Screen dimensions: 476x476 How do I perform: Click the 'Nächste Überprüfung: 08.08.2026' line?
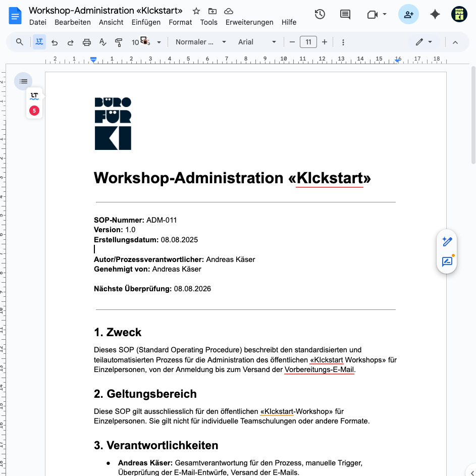click(x=152, y=289)
